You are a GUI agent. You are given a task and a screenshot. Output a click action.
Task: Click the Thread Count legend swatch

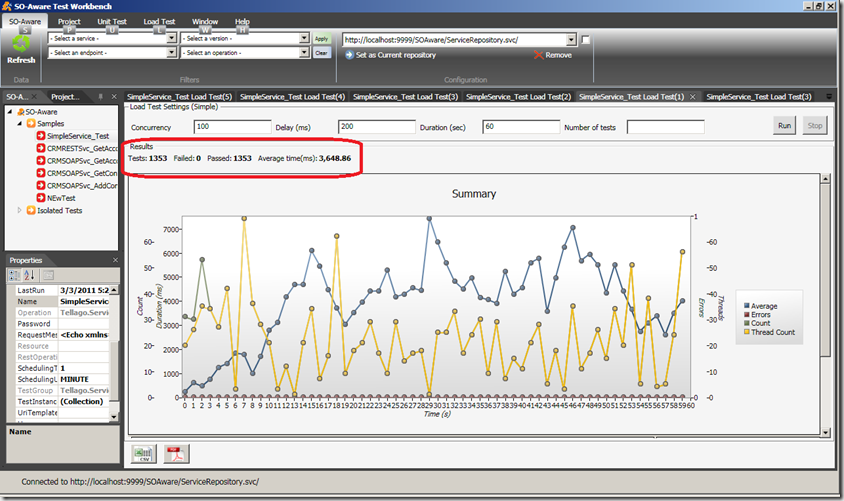tap(747, 332)
